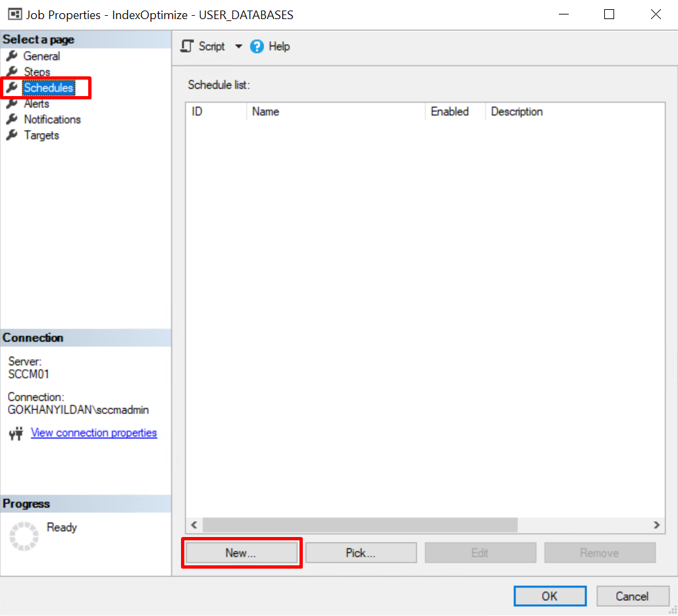Click the scroll-left arrow of schedule list
The height and width of the screenshot is (616, 678).
tap(194, 525)
